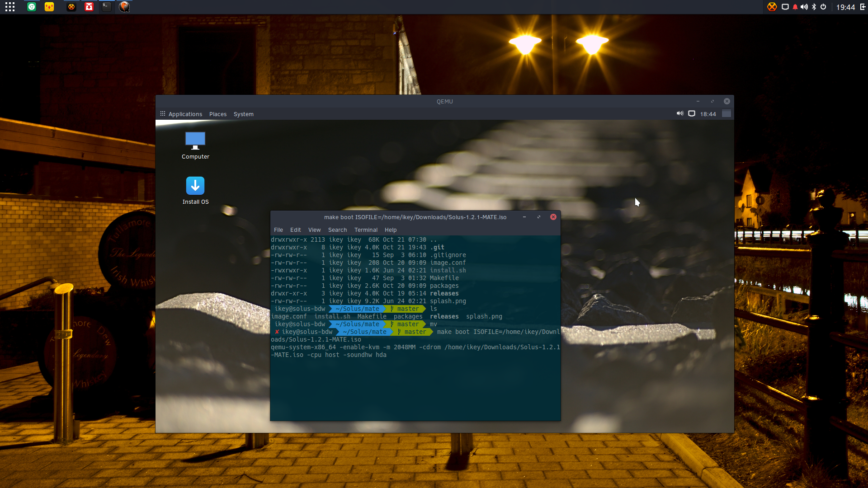Open the Terminal menu in terminal menubar
The width and height of the screenshot is (868, 488).
366,230
